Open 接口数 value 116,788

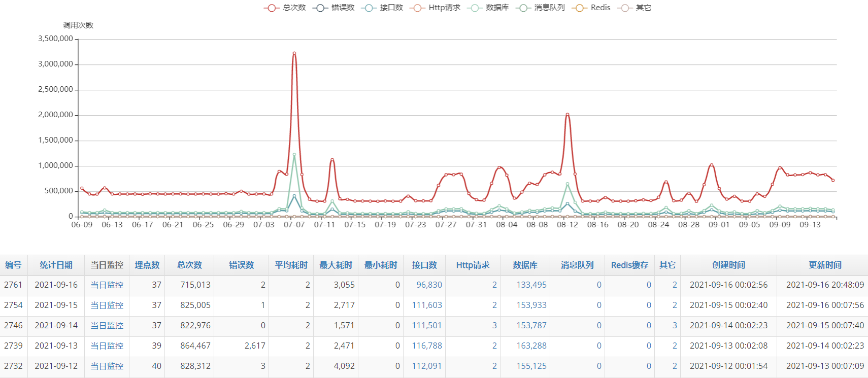427,346
